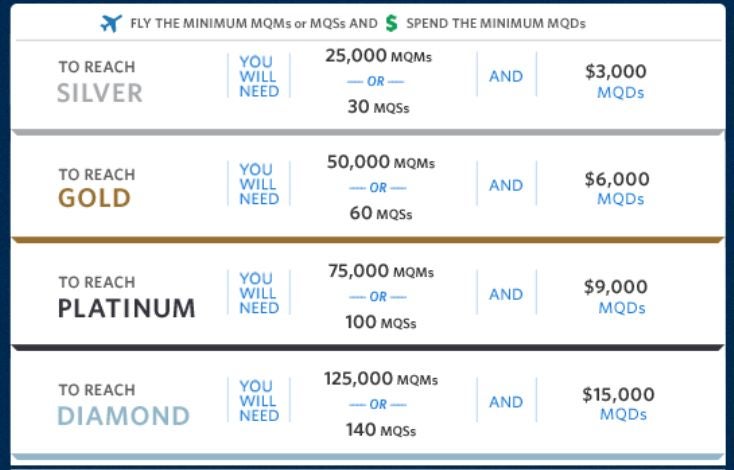The height and width of the screenshot is (470, 734).
Task: Click the gold colored divider bar
Action: pyautogui.click(x=368, y=240)
